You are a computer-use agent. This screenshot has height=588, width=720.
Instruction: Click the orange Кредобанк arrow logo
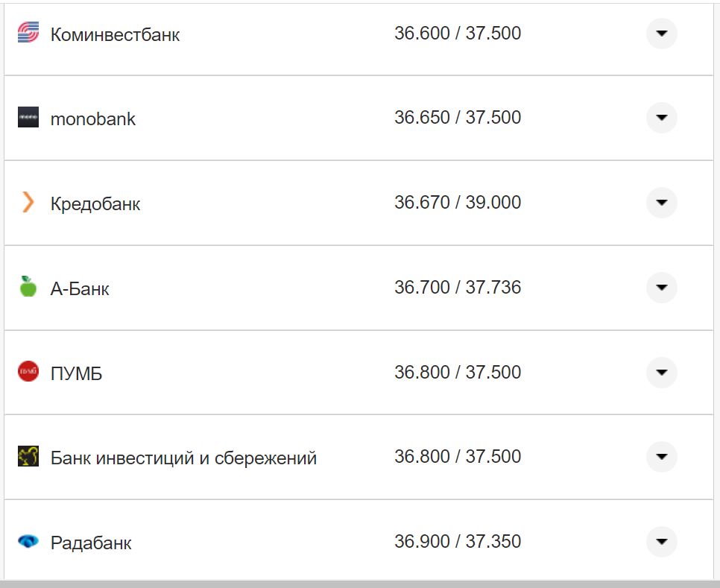[28, 203]
